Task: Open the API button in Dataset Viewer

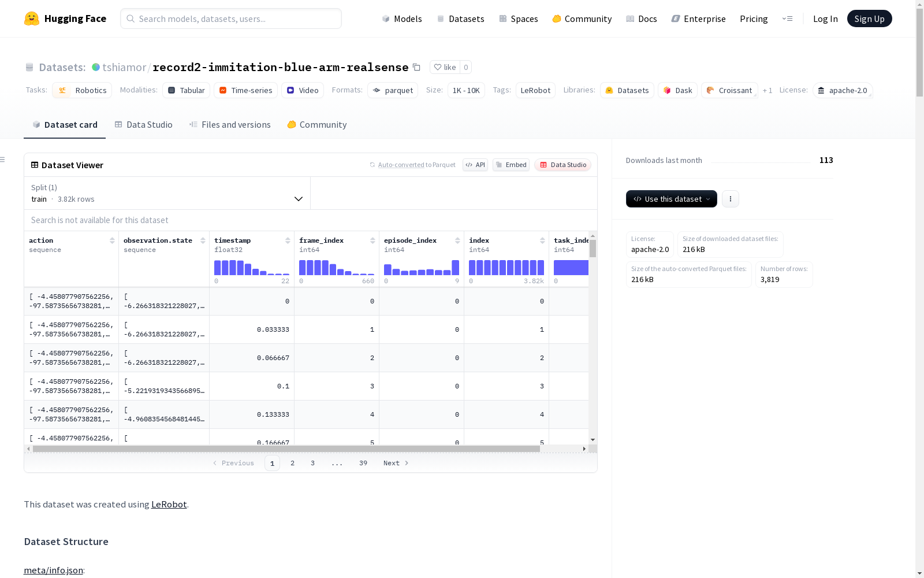Action: pos(475,165)
